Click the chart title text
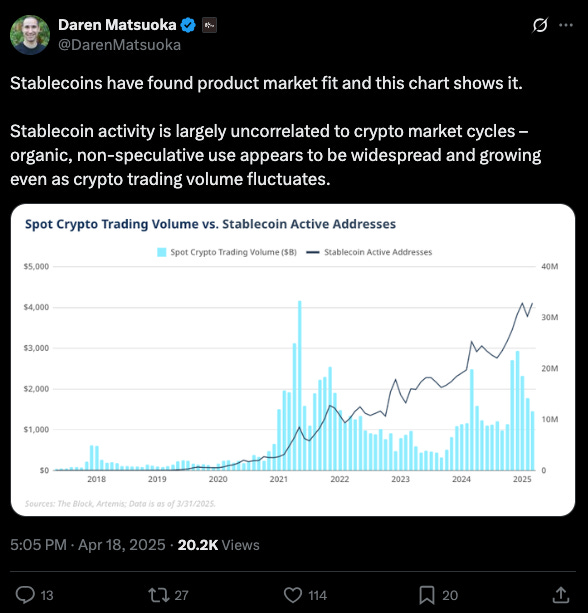 (x=210, y=224)
